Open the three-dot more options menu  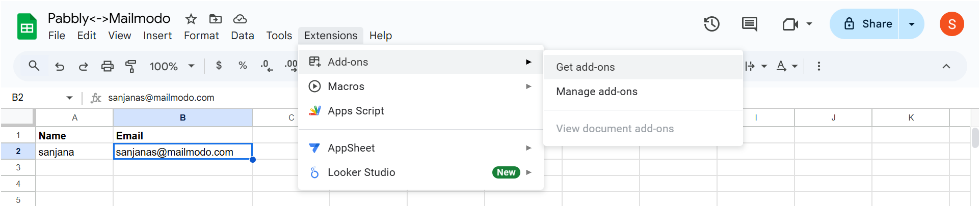[x=818, y=66]
